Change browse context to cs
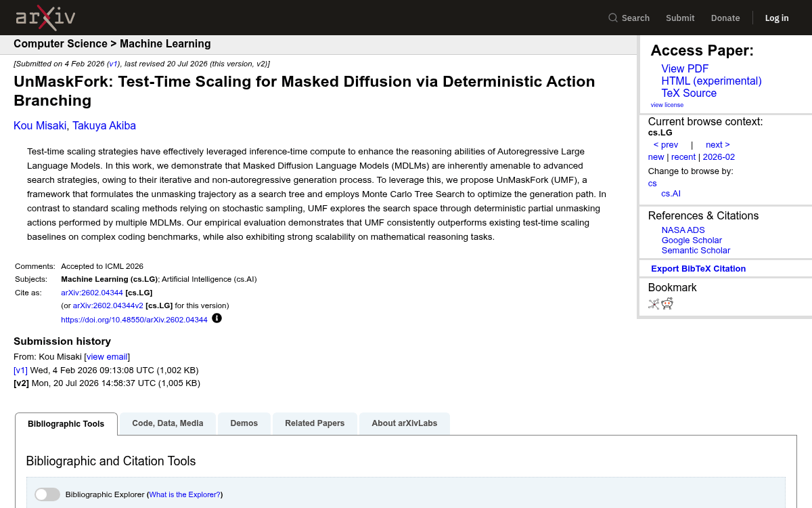The image size is (812, 508). 652,184
